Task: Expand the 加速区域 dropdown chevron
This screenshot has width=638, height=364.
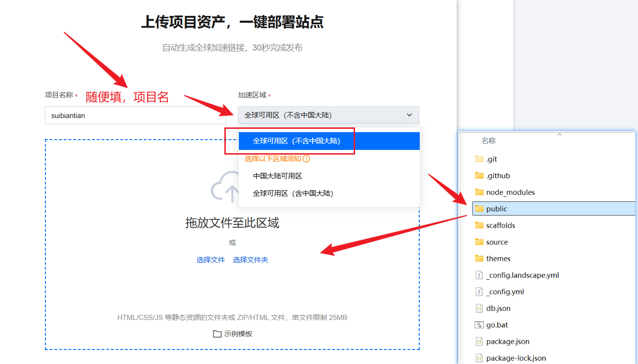Action: [409, 115]
